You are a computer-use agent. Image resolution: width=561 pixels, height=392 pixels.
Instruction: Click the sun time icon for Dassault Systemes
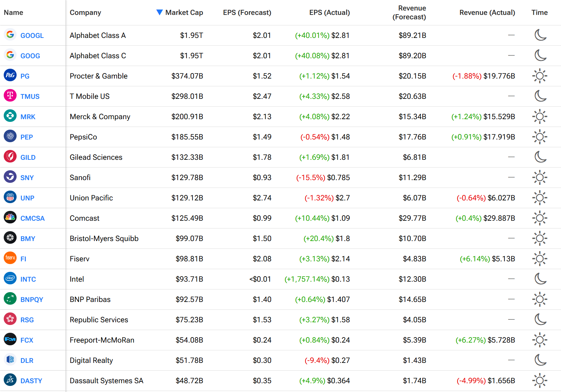540,380
